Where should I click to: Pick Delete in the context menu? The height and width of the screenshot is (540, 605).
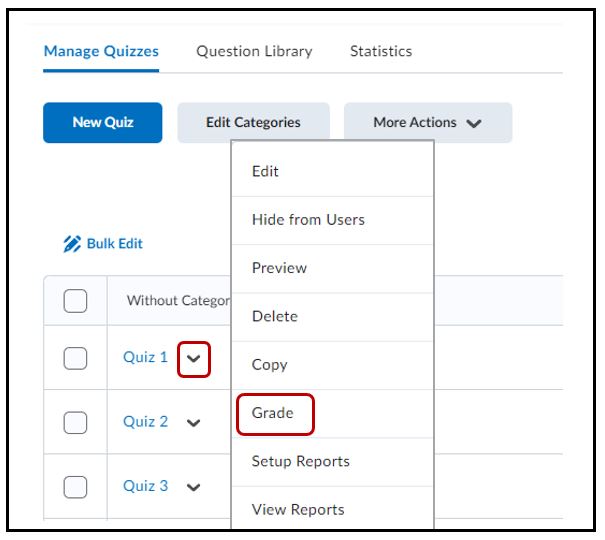point(275,316)
